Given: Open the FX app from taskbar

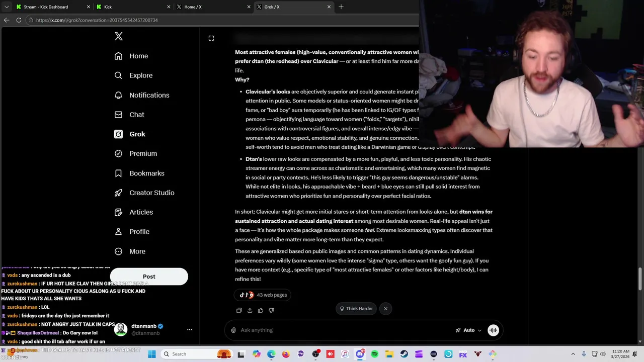Looking at the screenshot, I should tap(463, 354).
